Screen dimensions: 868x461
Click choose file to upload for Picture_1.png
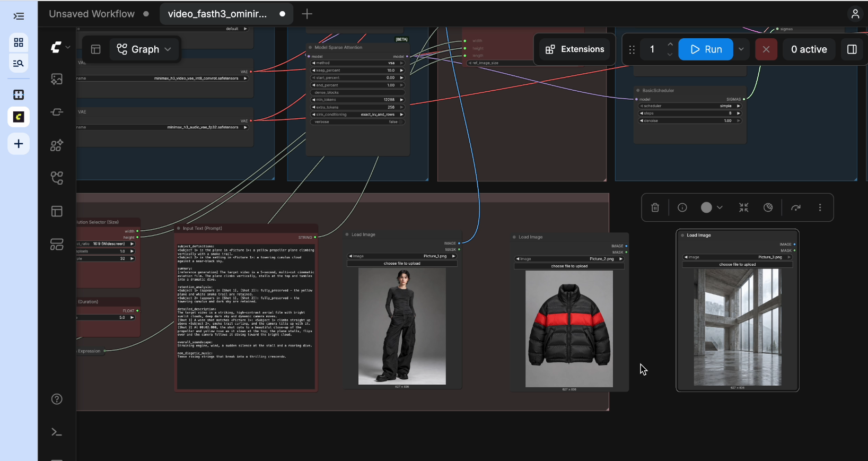point(402,264)
